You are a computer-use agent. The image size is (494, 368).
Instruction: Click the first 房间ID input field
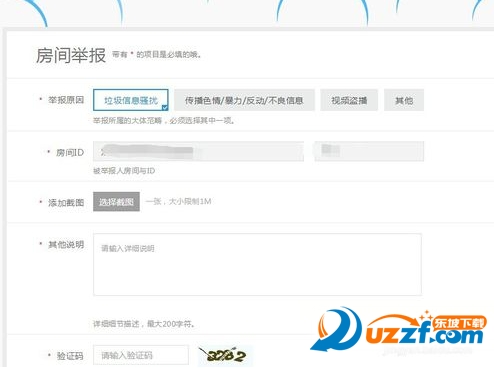[198, 151]
